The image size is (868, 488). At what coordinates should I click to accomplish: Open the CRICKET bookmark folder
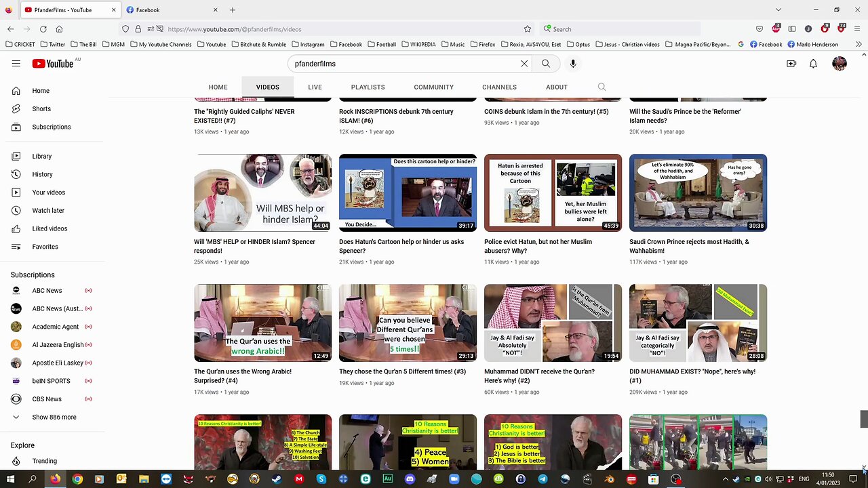(20, 45)
